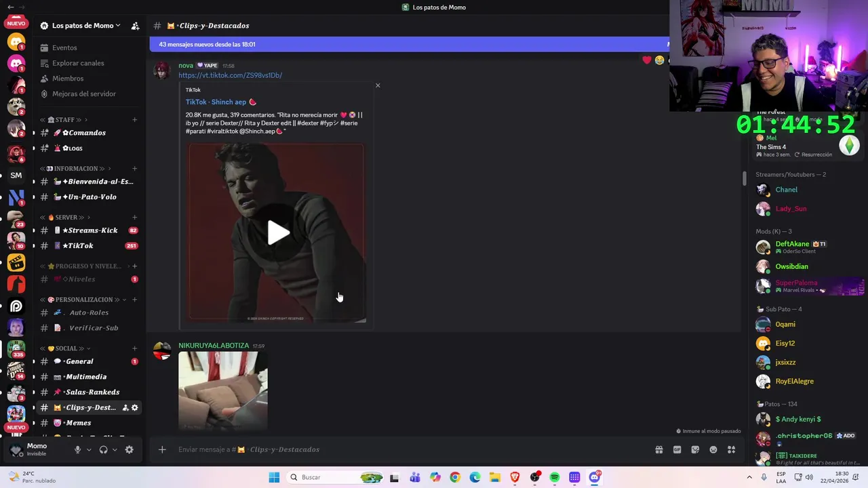This screenshot has height=488, width=868.
Task: Open the blue N server icon
Action: tap(16, 197)
